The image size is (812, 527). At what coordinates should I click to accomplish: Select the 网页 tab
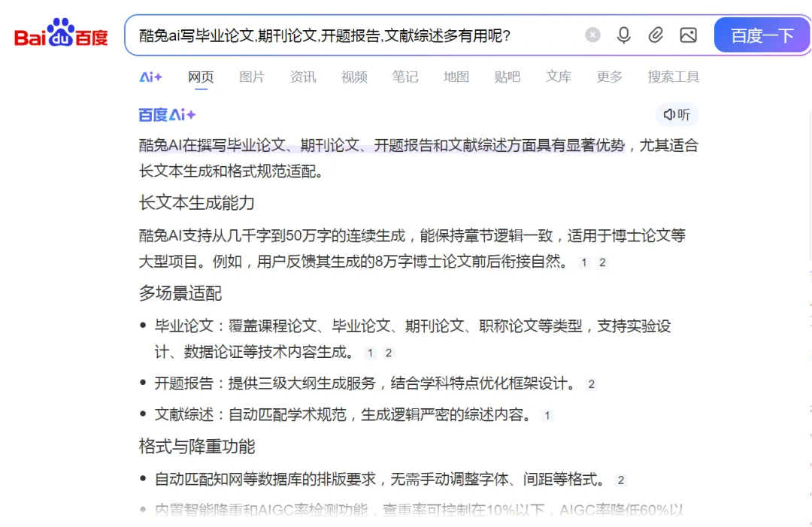coord(201,77)
